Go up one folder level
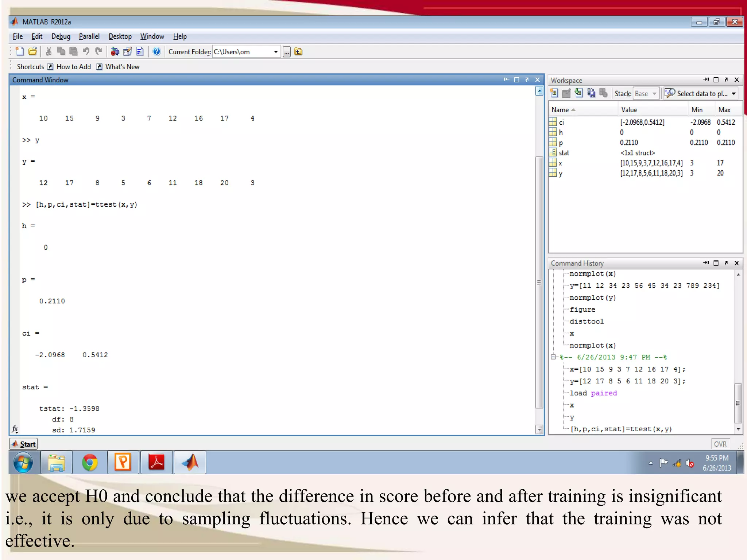Viewport: 747px width, 560px height. (298, 52)
